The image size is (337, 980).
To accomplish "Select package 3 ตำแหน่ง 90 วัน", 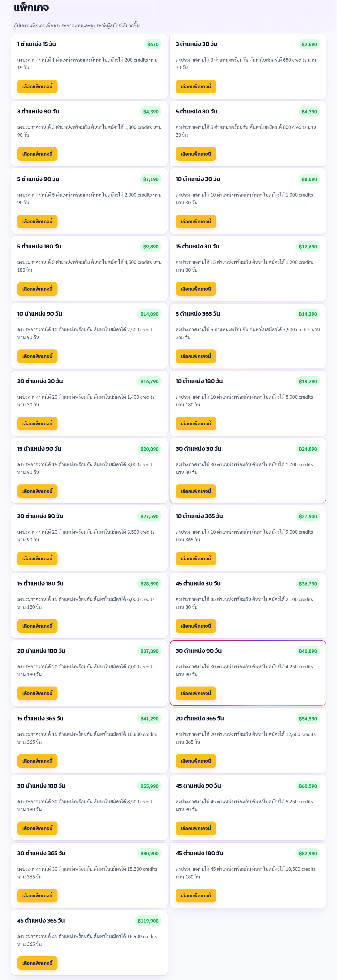I will 37,154.
